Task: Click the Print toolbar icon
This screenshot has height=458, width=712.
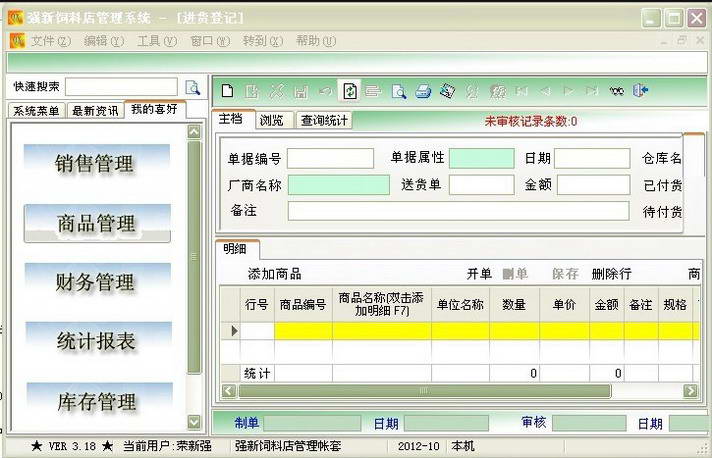Action: 423,91
